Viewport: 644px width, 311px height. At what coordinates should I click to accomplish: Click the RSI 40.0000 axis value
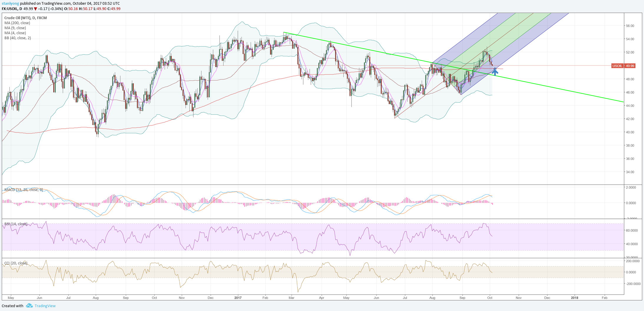(x=632, y=244)
